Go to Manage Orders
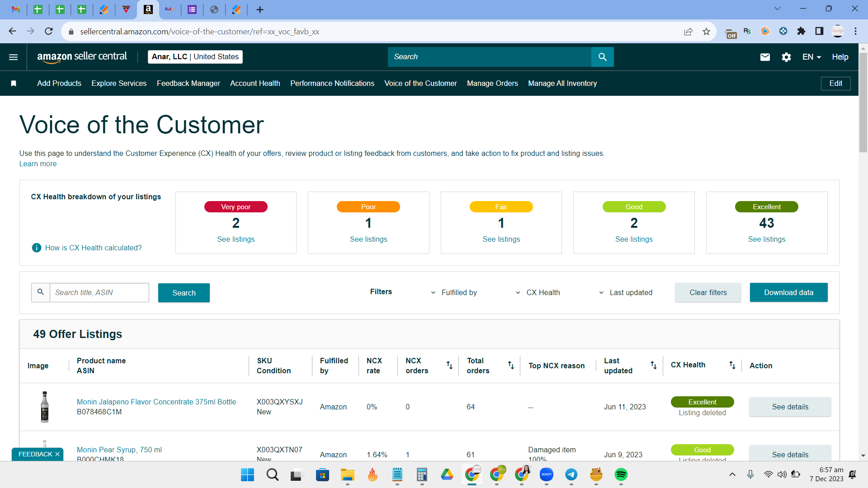Screen dimensions: 868x488 pyautogui.click(x=492, y=84)
